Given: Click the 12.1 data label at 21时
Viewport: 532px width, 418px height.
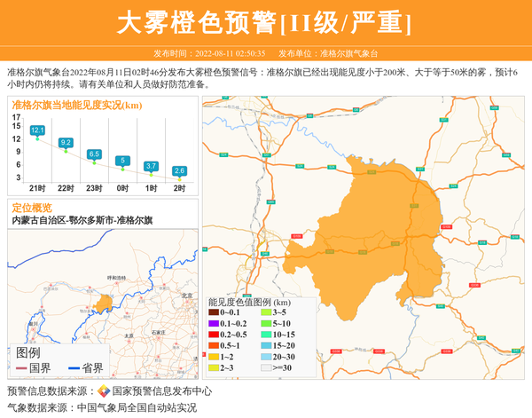Looking at the screenshot, I should click(x=37, y=130).
